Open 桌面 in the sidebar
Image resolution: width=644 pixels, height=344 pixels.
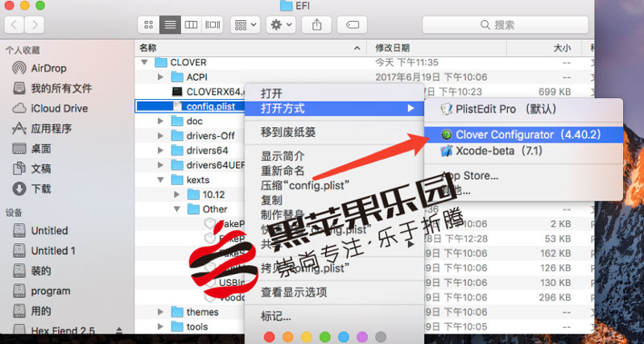(x=31, y=149)
